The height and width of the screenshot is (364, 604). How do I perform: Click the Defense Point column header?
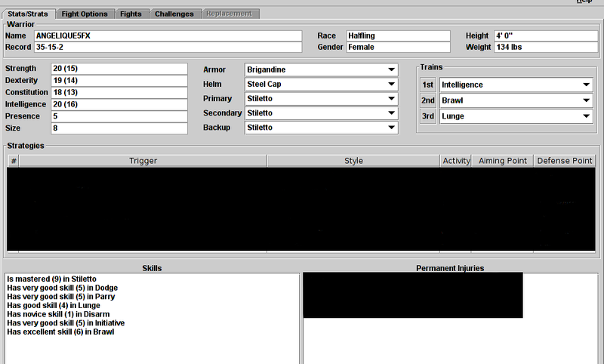click(x=564, y=161)
